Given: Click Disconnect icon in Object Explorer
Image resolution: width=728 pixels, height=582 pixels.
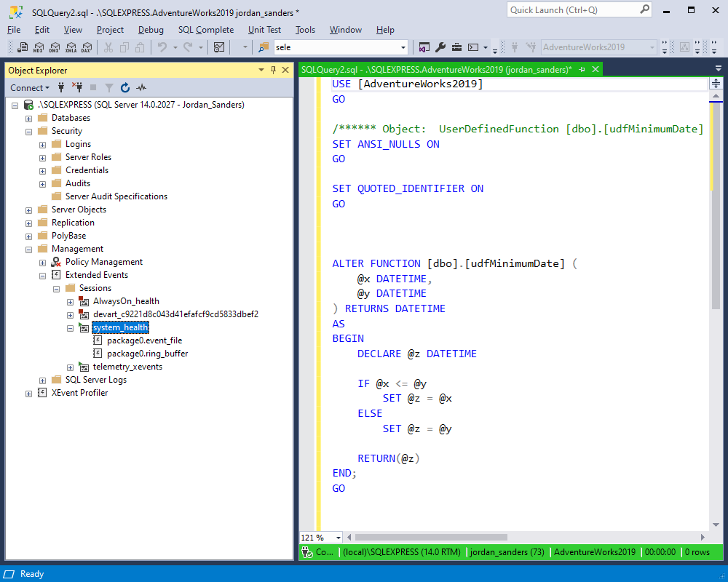Looking at the screenshot, I should [77, 87].
